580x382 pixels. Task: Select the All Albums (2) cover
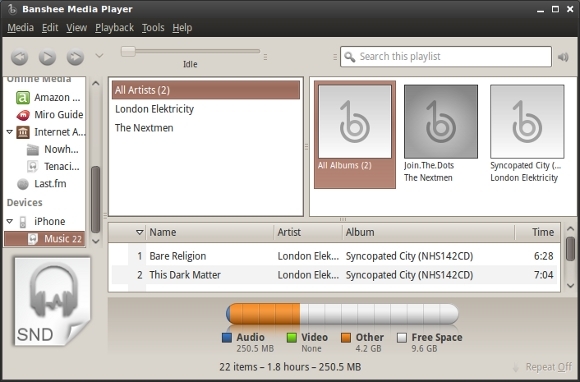tap(355, 122)
